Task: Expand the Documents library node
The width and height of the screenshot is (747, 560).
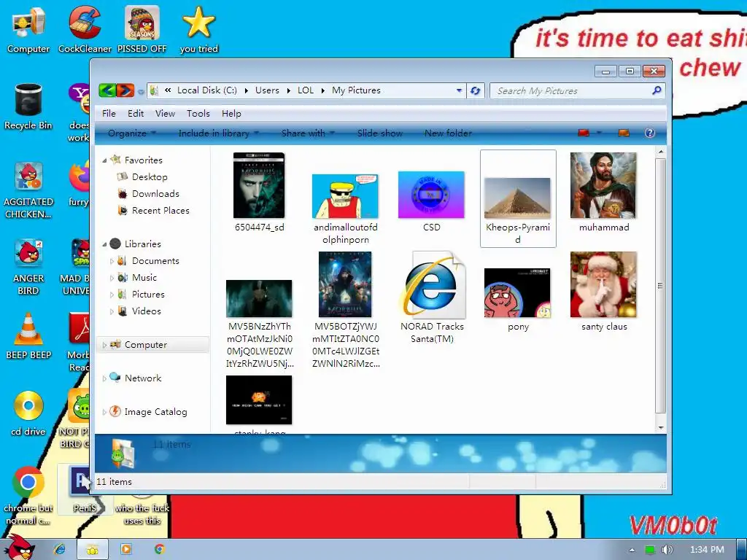Action: point(112,261)
